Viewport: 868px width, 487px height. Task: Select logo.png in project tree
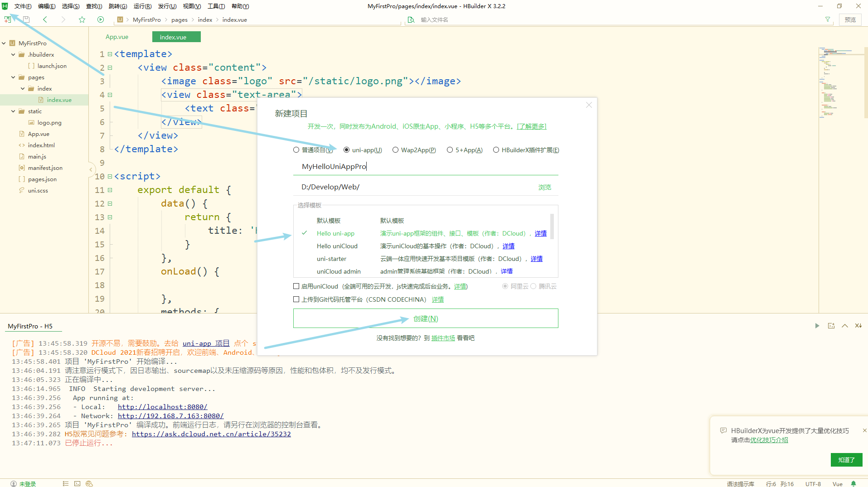(x=49, y=123)
